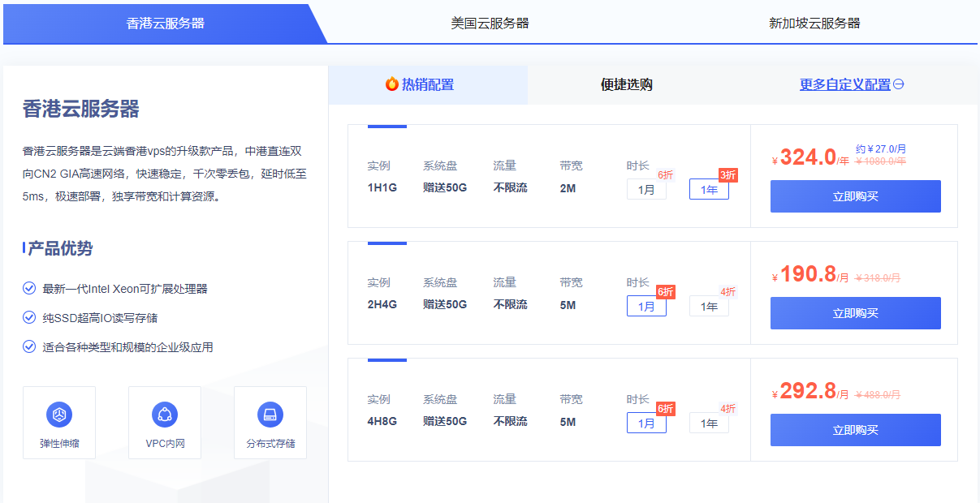The height and width of the screenshot is (503, 980).
Task: Click 立即购买 for the ¥324.0 plan
Action: coord(856,196)
